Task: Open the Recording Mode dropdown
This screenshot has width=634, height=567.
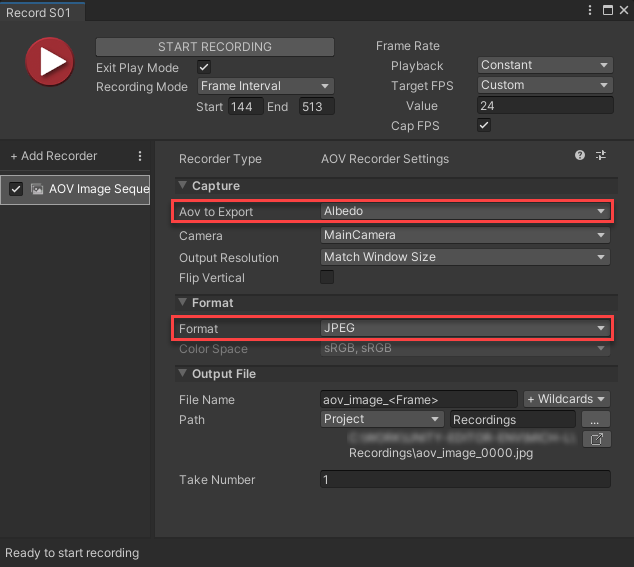Action: coord(265,86)
